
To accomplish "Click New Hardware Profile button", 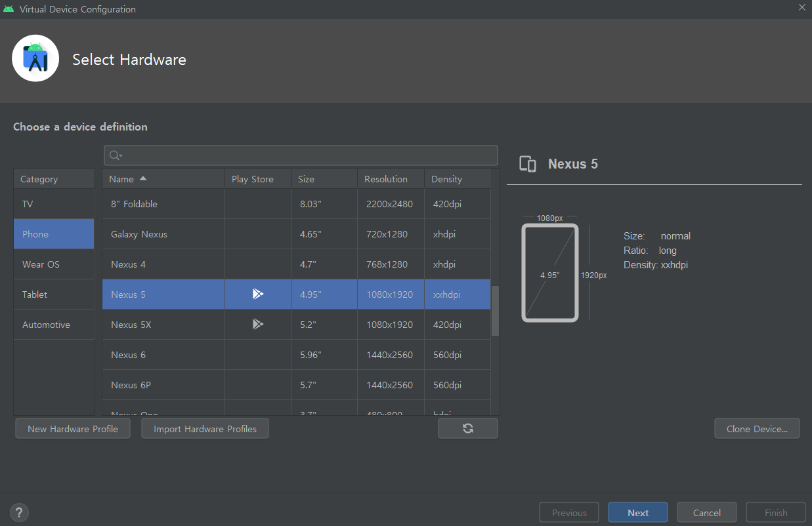I will pyautogui.click(x=73, y=428).
